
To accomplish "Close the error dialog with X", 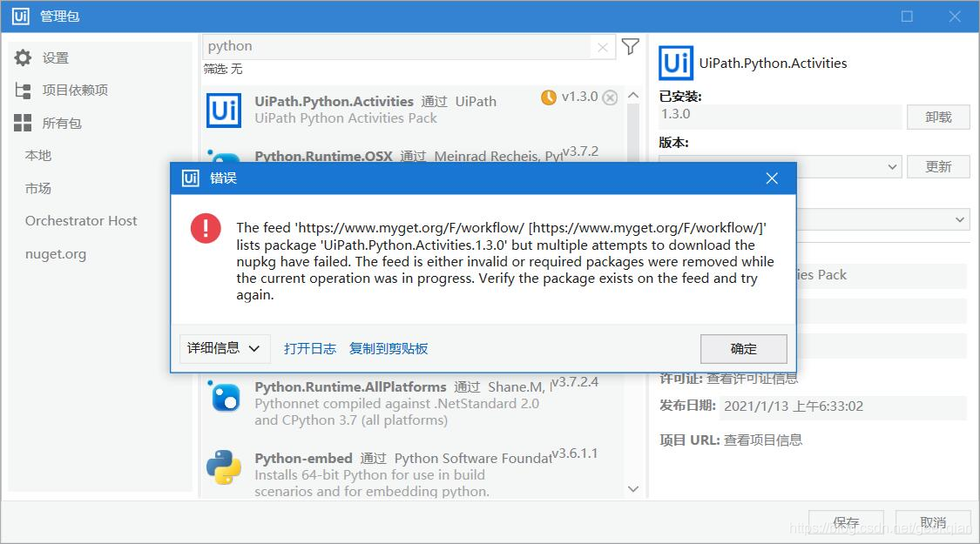I will [x=772, y=178].
